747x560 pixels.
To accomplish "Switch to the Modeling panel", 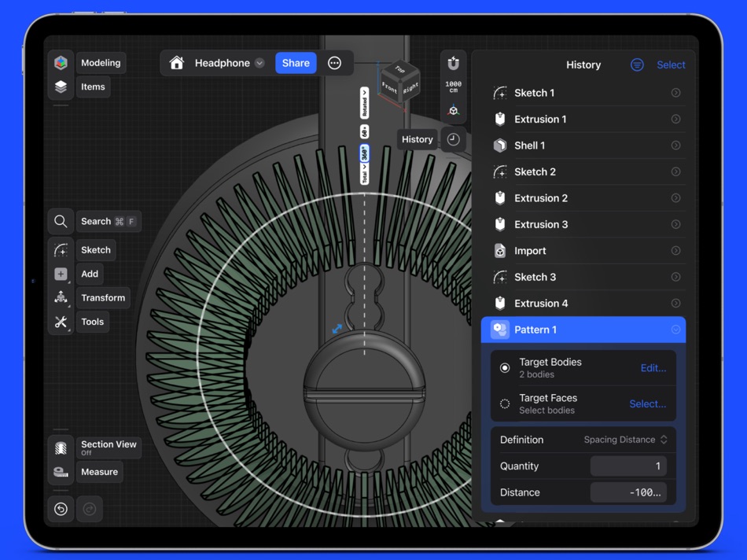I will pyautogui.click(x=101, y=62).
